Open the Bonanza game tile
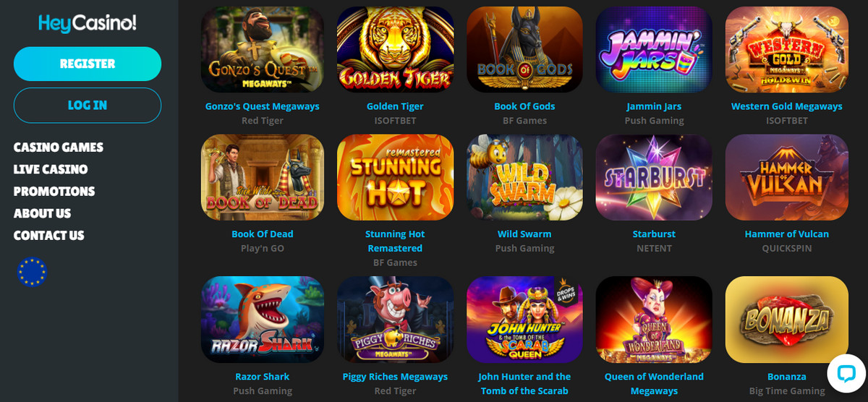 click(787, 320)
